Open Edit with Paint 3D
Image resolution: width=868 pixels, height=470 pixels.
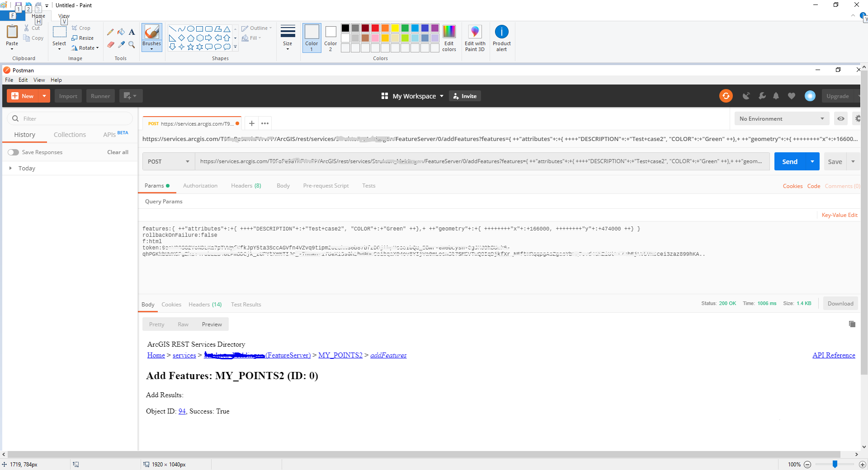(x=475, y=38)
